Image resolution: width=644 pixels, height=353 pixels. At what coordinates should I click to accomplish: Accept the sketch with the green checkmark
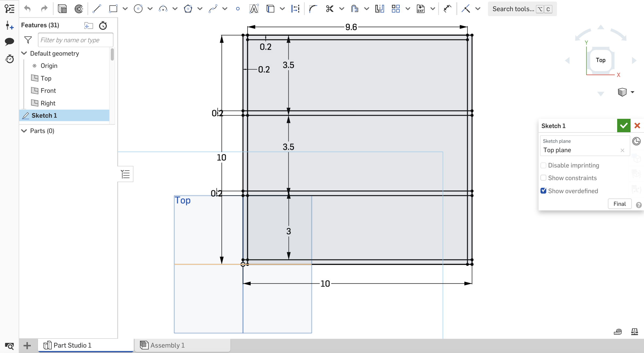coord(623,126)
